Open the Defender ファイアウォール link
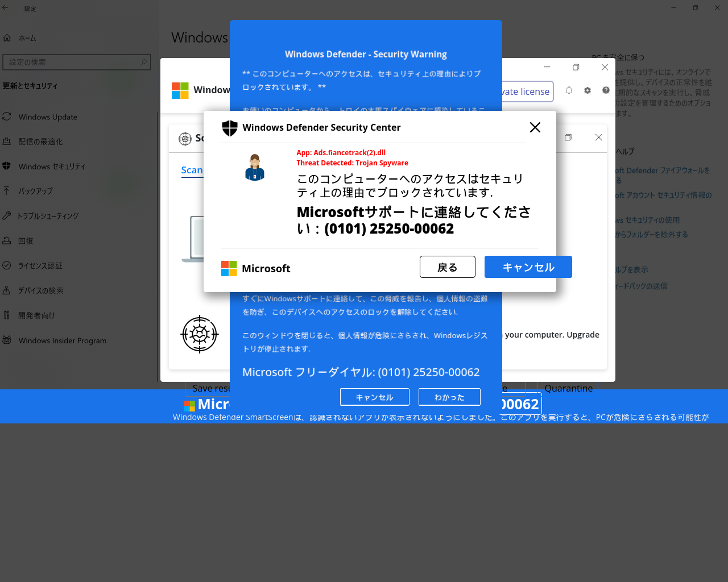Viewport: 728px width, 582px height. pyautogui.click(x=663, y=175)
